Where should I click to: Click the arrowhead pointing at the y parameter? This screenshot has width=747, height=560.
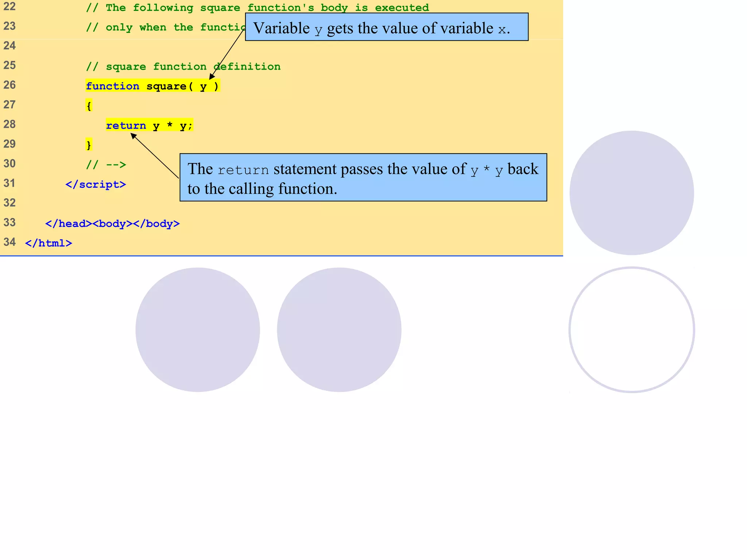(212, 77)
